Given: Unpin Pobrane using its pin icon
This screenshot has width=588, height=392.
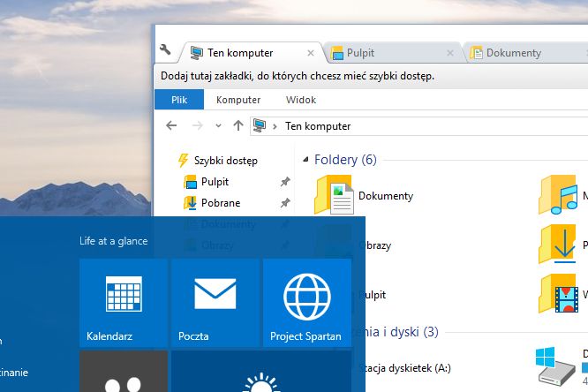Looking at the screenshot, I should click(x=285, y=203).
